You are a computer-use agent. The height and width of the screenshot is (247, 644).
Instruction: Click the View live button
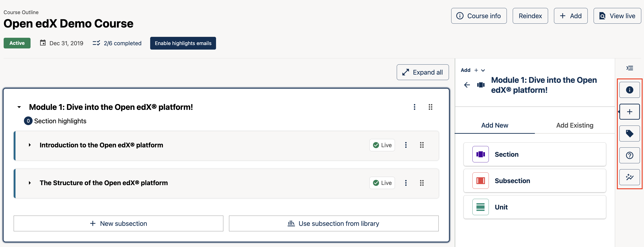617,16
